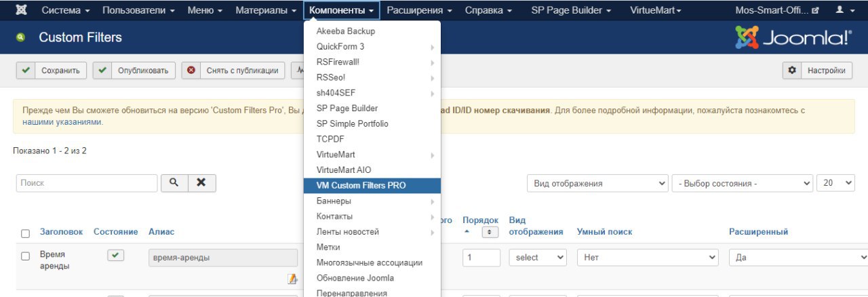Open the list limit dropdown showing 20

click(835, 183)
